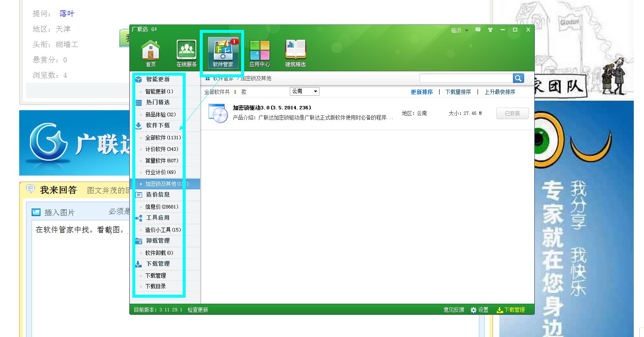Click the yellow 下载管理 icon in status bar
Viewport: 644px width, 337px height.
tap(500, 310)
